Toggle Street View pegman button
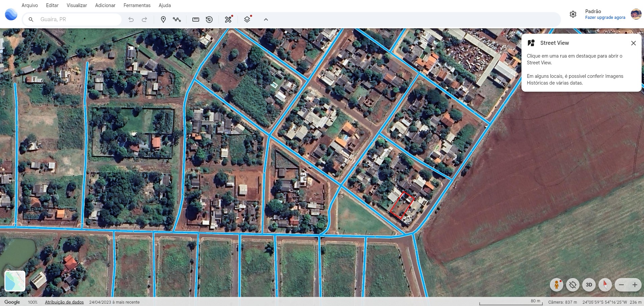 [556, 285]
